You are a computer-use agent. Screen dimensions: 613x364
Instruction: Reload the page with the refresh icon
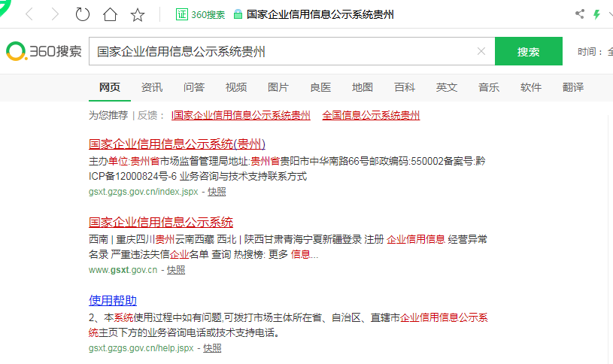coord(82,15)
